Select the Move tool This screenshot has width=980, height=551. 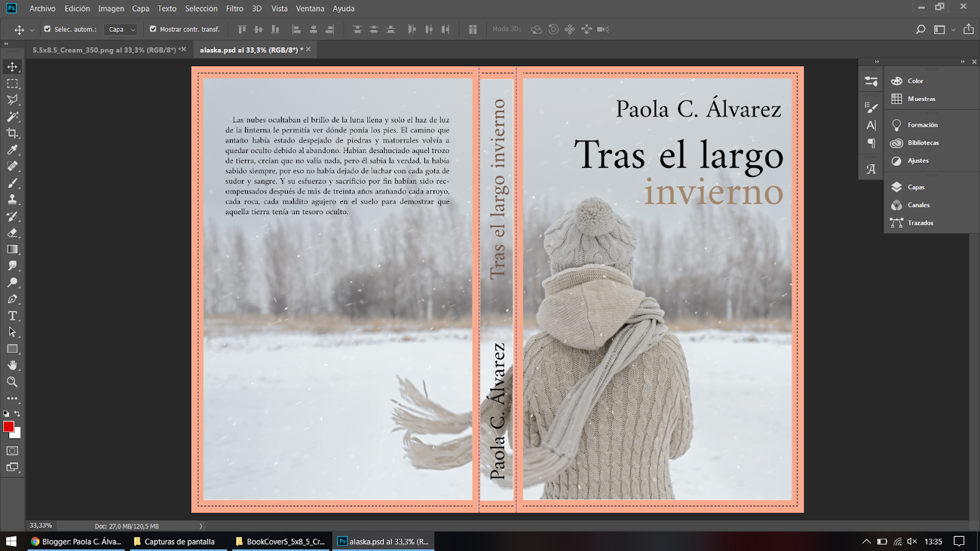pos(12,67)
